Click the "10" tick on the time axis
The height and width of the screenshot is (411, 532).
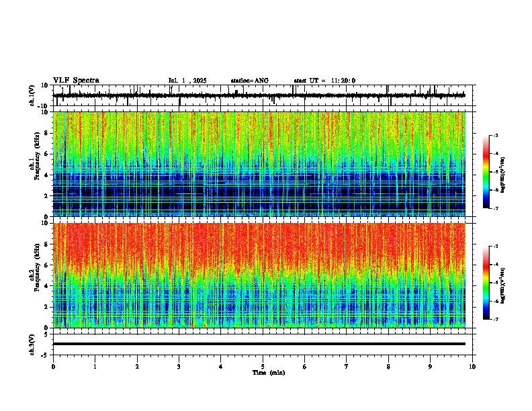point(472,367)
